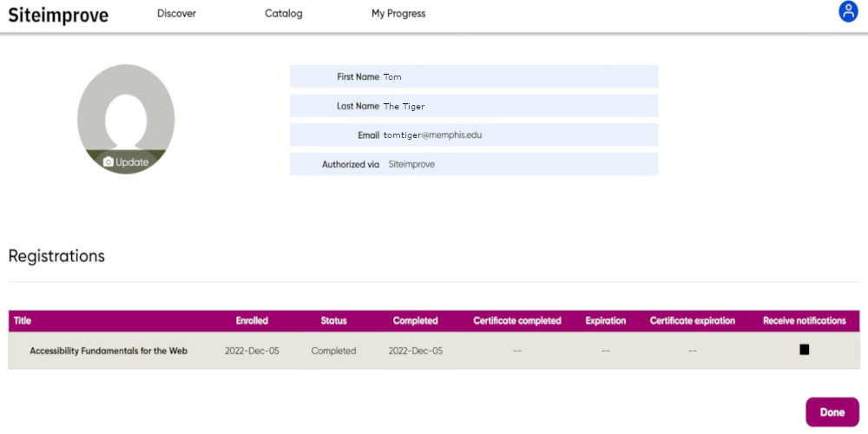Open the user account icon
Viewport: 868px width, 434px height.
click(x=848, y=12)
